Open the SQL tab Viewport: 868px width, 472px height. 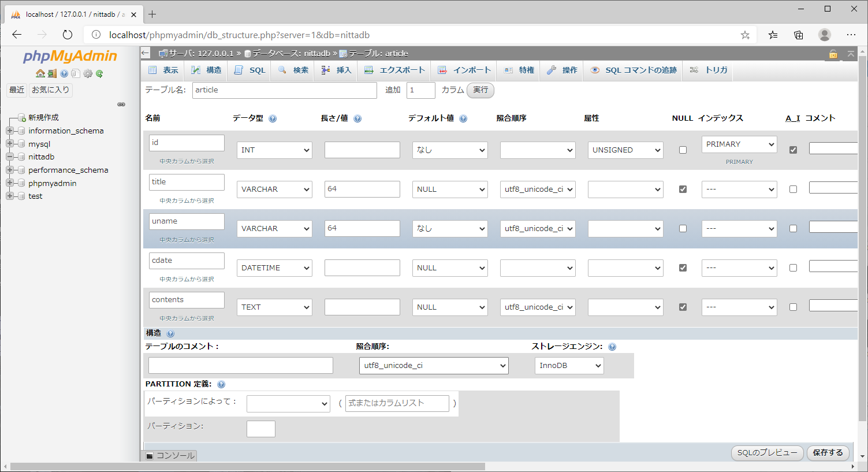coord(250,70)
